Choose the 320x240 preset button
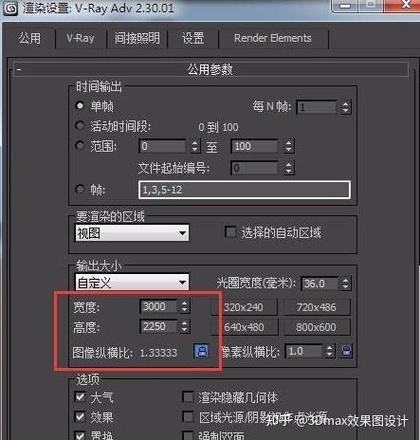420x440 pixels. pos(244,307)
